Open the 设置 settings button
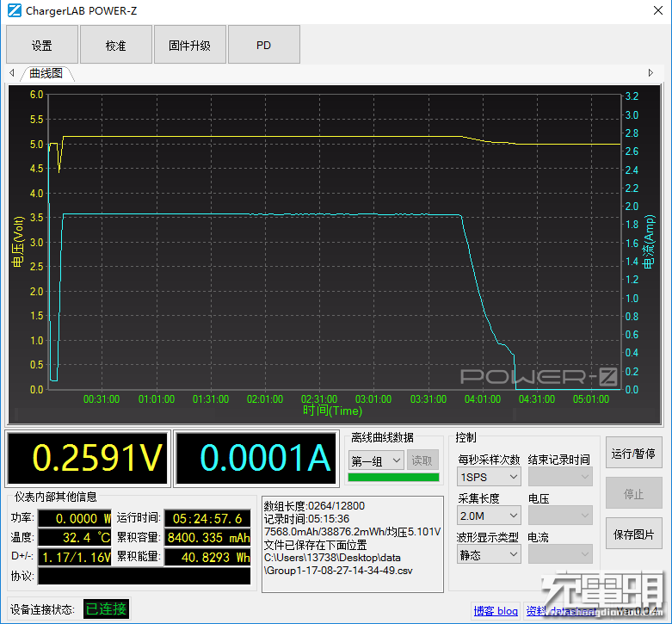Image resolution: width=672 pixels, height=624 pixels. click(x=42, y=45)
